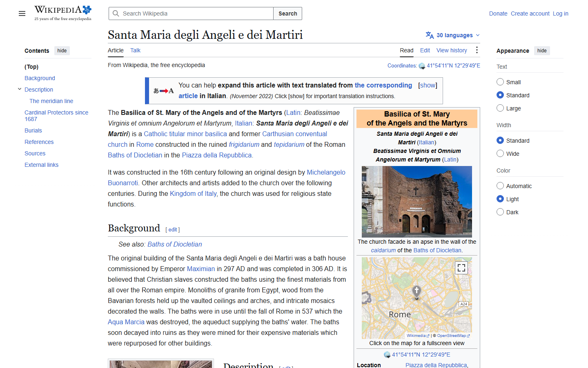This screenshot has width=588, height=368.
Task: Show the translation instructions
Action: [428, 85]
